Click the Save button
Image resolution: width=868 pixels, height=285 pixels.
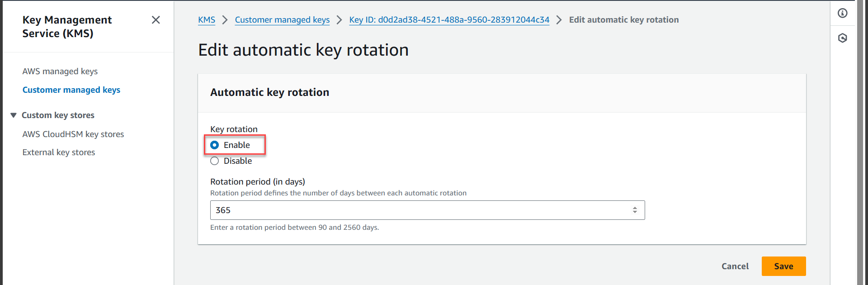[x=783, y=266]
